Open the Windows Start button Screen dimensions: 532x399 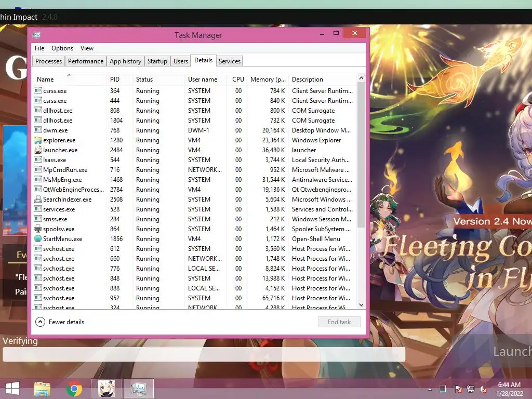coord(12,389)
